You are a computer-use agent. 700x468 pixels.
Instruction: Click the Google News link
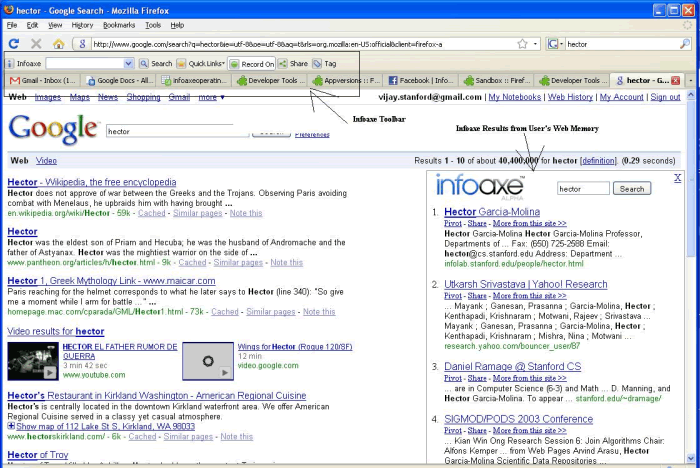(108, 97)
